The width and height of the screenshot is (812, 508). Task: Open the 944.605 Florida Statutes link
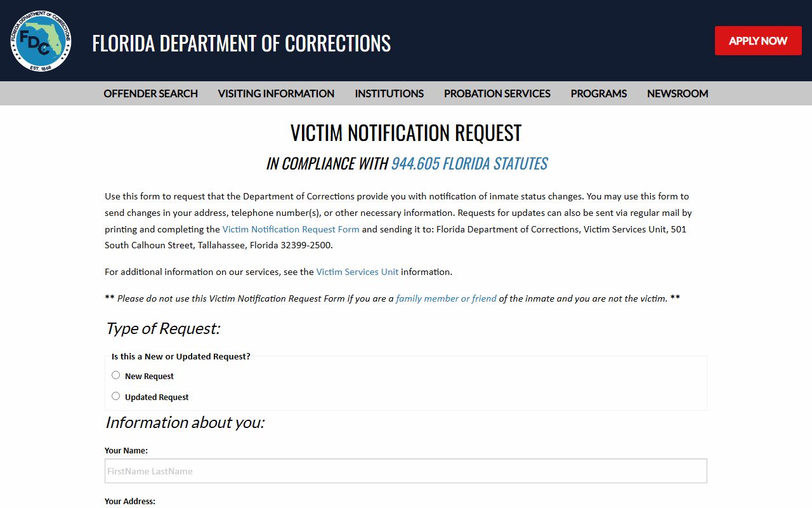tap(469, 164)
